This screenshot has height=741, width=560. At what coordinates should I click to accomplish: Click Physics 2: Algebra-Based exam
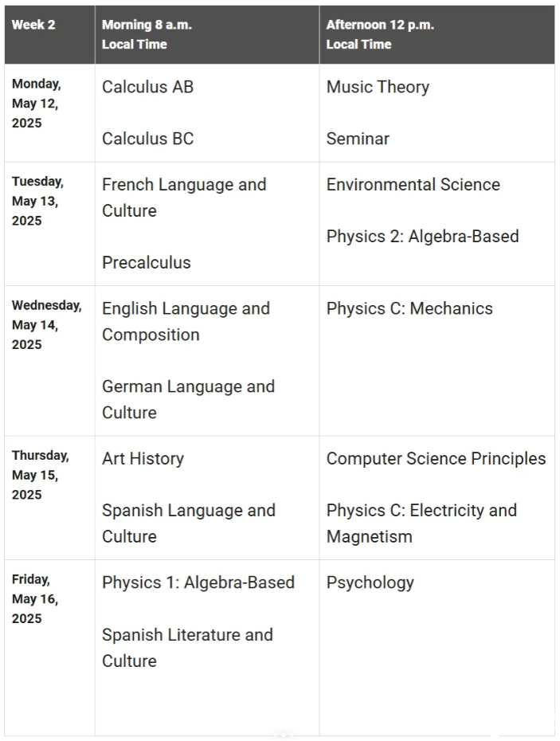422,237
